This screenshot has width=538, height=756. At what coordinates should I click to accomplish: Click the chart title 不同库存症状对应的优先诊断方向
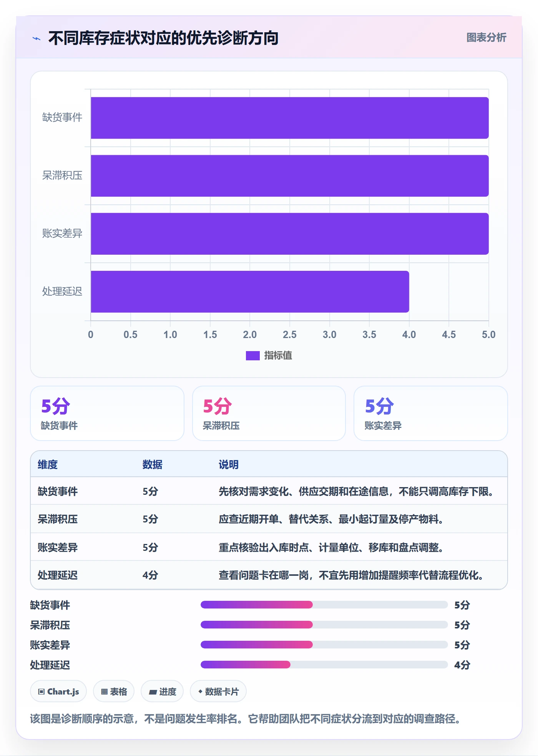tap(163, 38)
